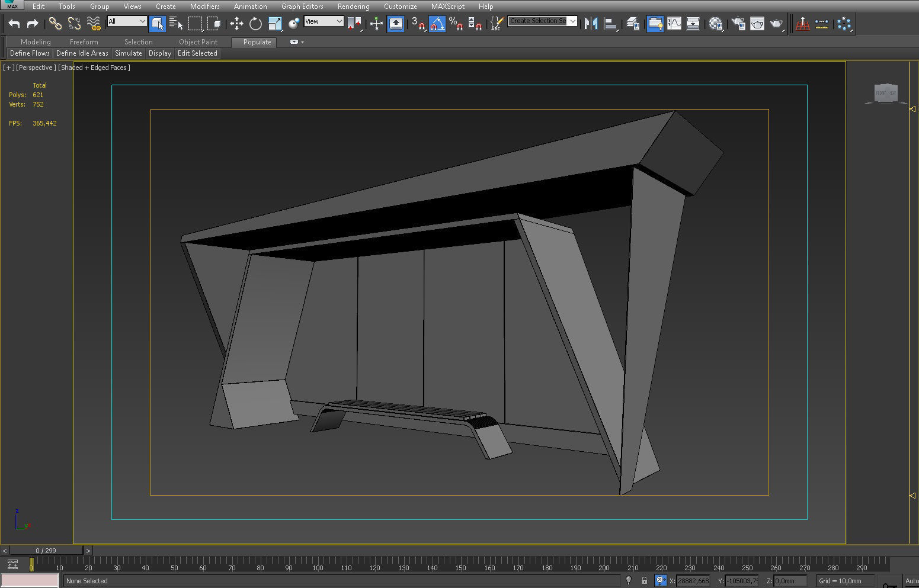This screenshot has height=588, width=919.
Task: Open Select by Name list icon
Action: tap(176, 24)
